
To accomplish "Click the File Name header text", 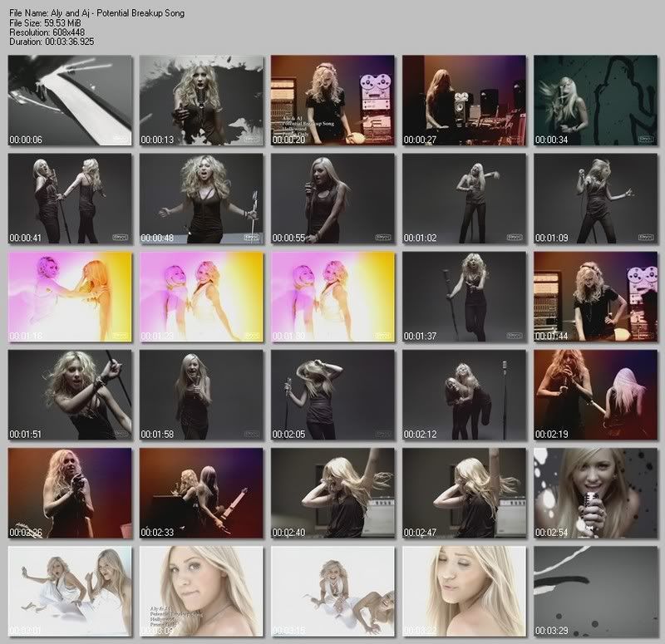I will click(x=96, y=13).
